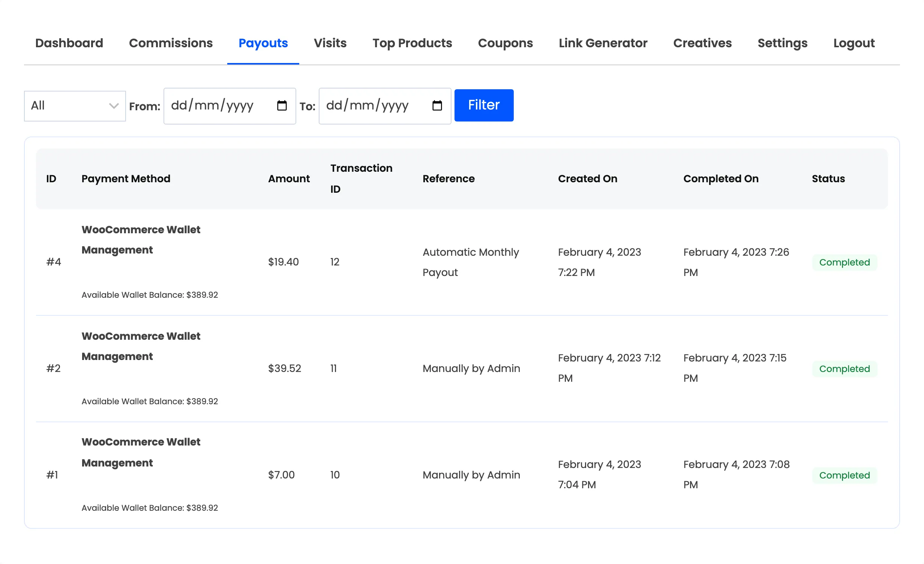Image resolution: width=924 pixels, height=564 pixels.
Task: Click the Completed badge for payout #1
Action: point(844,475)
